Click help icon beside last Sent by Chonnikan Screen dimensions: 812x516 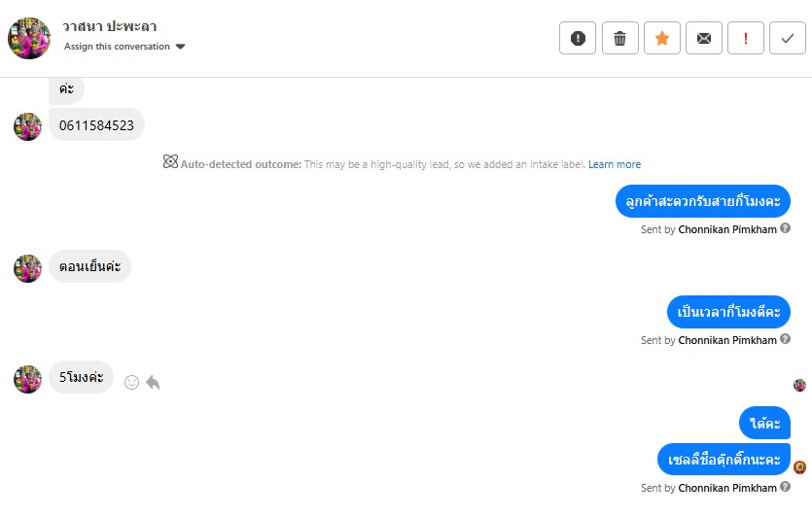[786, 487]
